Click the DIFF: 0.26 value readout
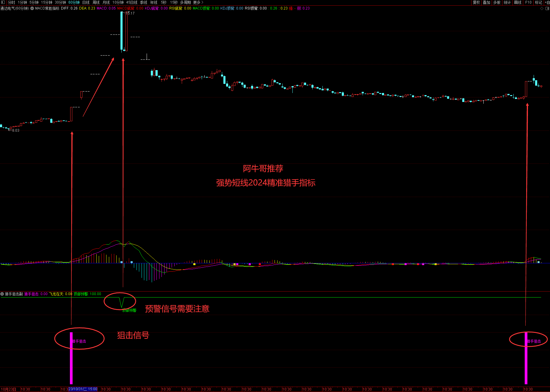 69,8
